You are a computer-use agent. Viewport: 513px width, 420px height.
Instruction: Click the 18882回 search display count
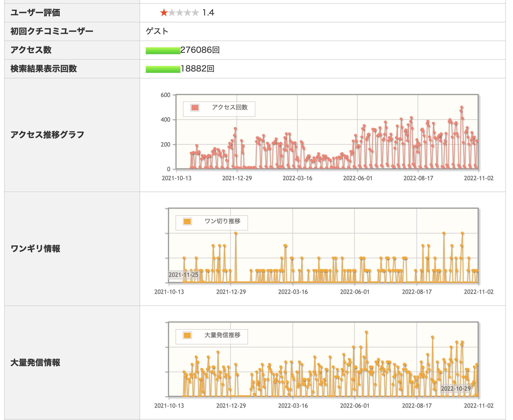click(x=197, y=69)
